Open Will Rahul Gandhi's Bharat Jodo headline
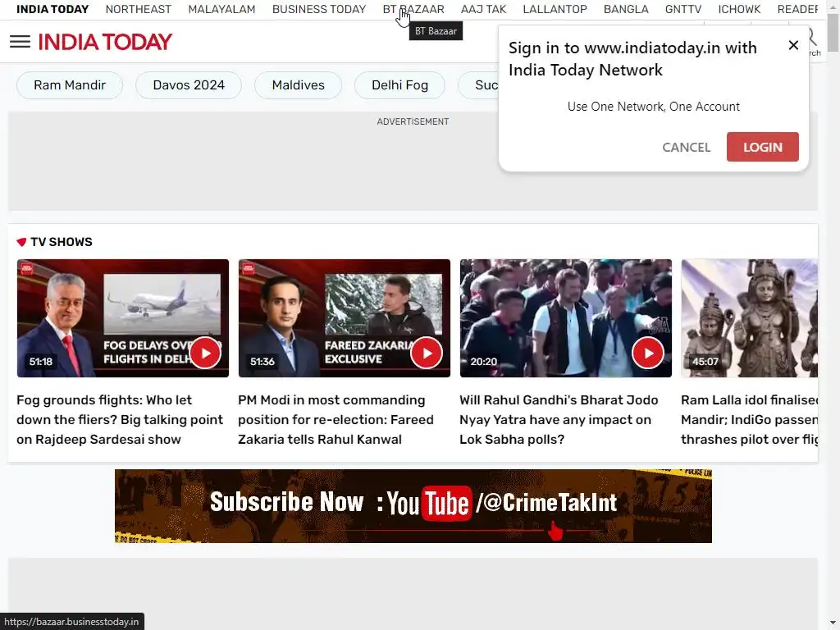Image resolution: width=840 pixels, height=630 pixels. tap(559, 419)
